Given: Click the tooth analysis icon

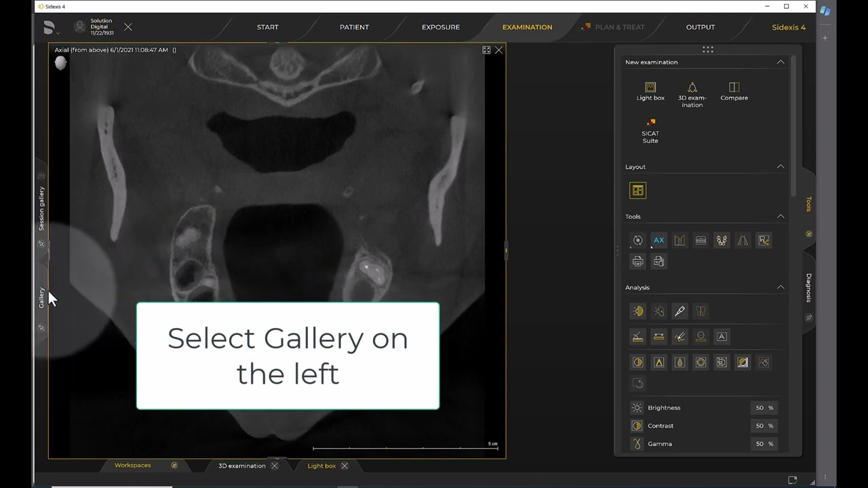Looking at the screenshot, I should (x=701, y=311).
